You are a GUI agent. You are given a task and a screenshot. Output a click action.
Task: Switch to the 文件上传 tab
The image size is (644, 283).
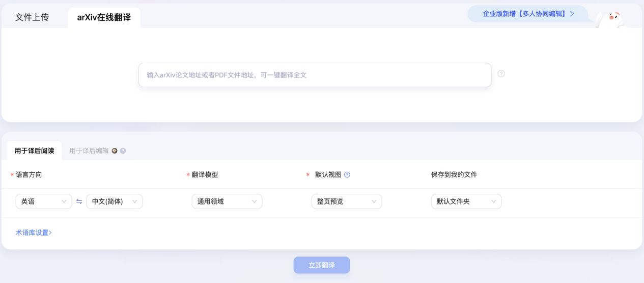click(x=32, y=17)
